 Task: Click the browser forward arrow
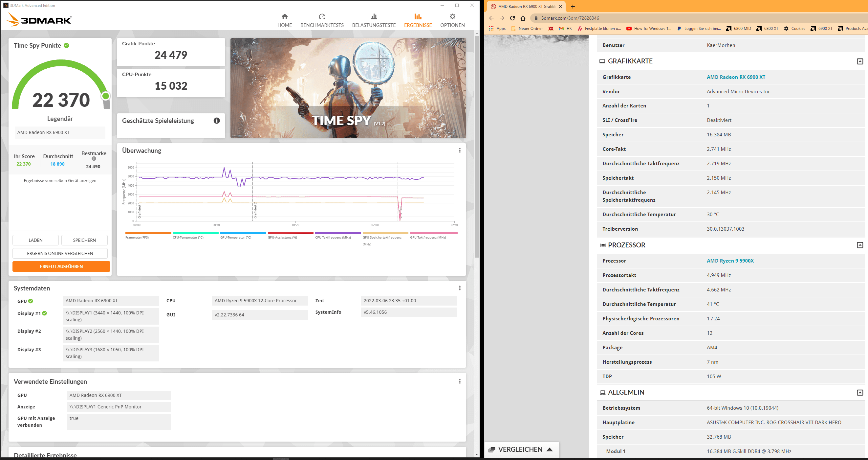coord(502,18)
